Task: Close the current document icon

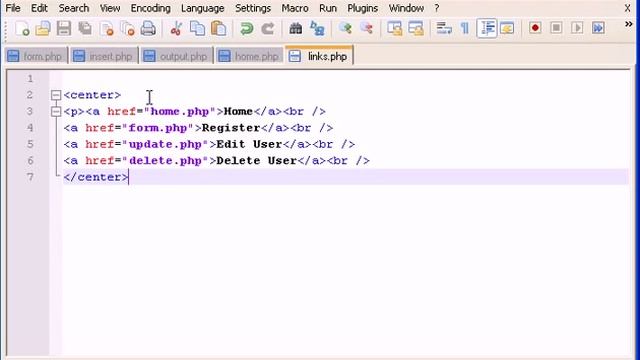Action: [x=107, y=29]
